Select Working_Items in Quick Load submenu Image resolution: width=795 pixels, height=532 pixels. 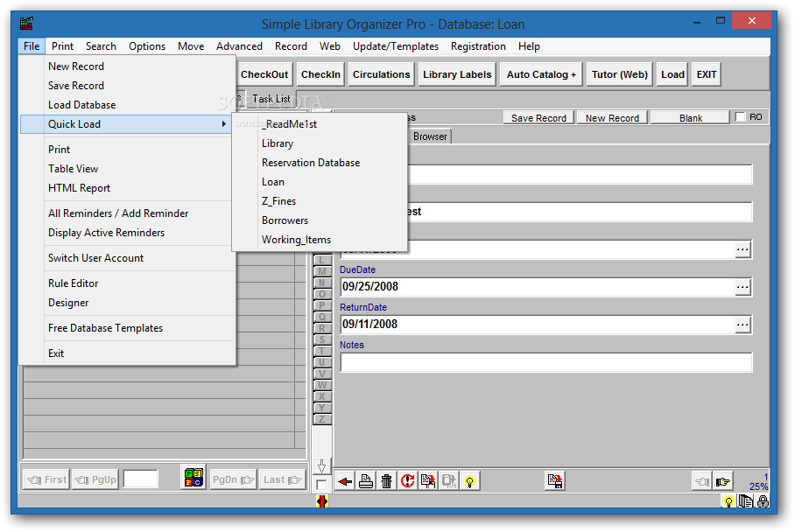[x=296, y=240]
